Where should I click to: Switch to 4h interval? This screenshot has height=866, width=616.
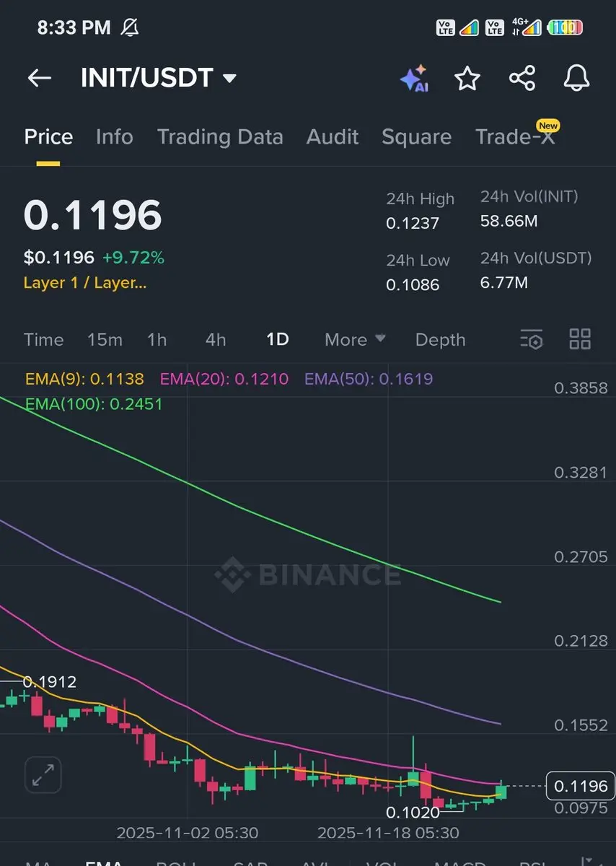(x=216, y=340)
